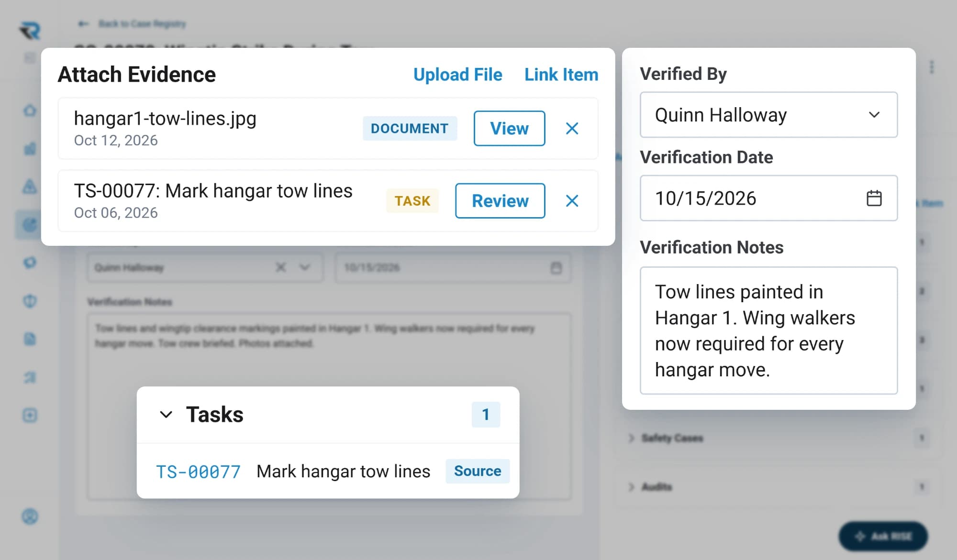Click the user profile icon in sidebar
The height and width of the screenshot is (560, 957).
[x=30, y=516]
